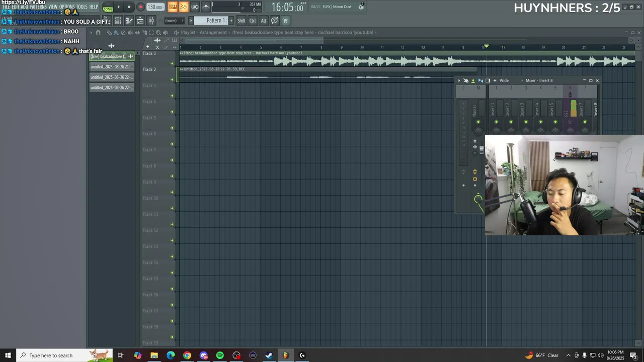The height and width of the screenshot is (362, 644).
Task: Select the Playlist Slip tool
Action: [137, 32]
